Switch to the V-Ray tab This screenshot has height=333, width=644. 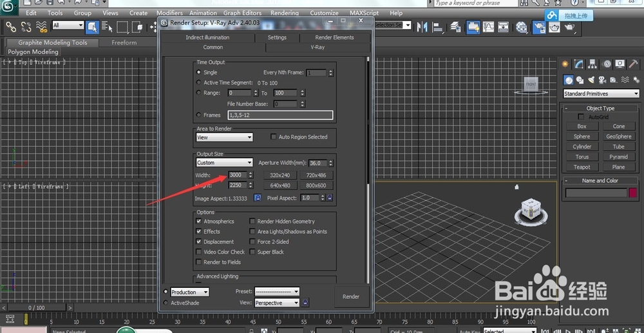318,47
